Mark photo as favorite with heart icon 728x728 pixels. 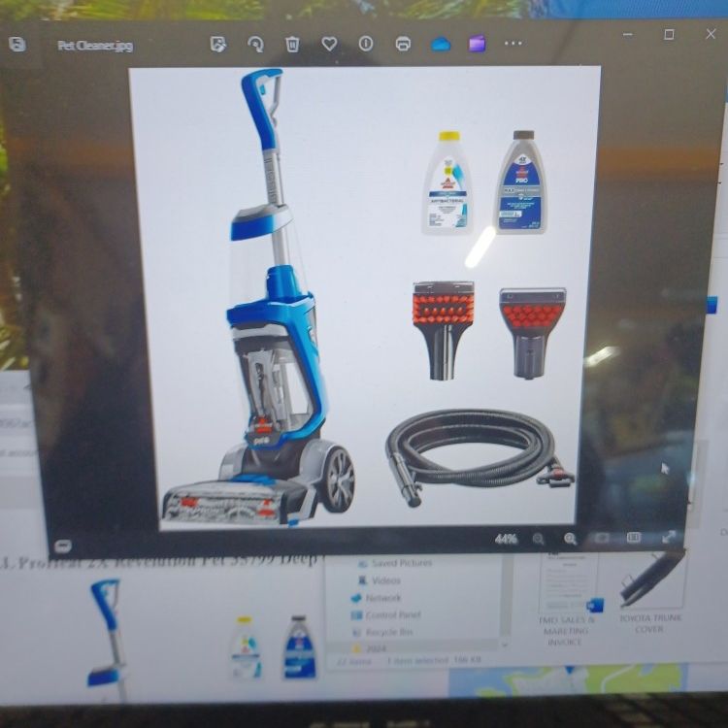click(x=329, y=44)
